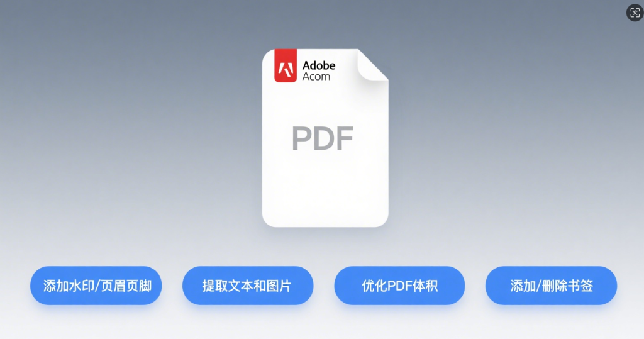Open the 添加/删除书签 button
Screen dimensions: 644x339
tap(551, 286)
